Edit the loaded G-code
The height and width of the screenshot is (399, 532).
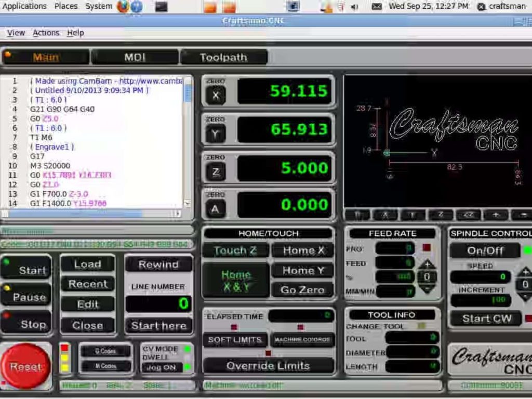click(x=88, y=304)
